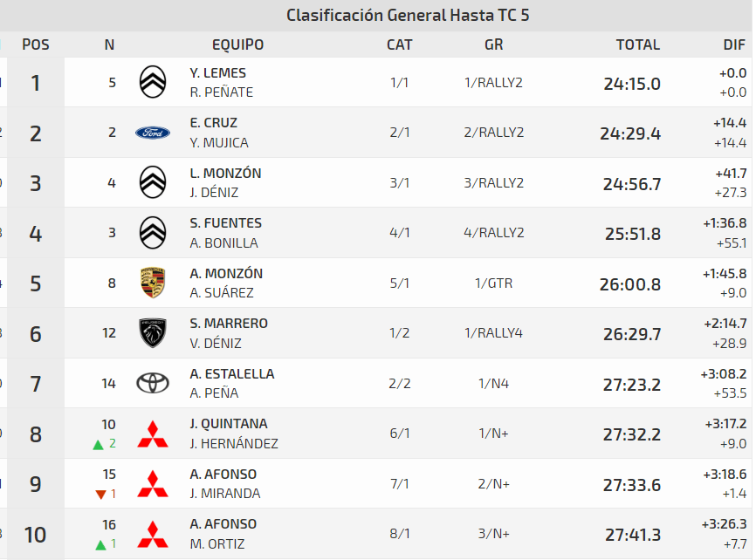Click the TOTAL column header
Screen dimensions: 756x560
[x=637, y=44]
